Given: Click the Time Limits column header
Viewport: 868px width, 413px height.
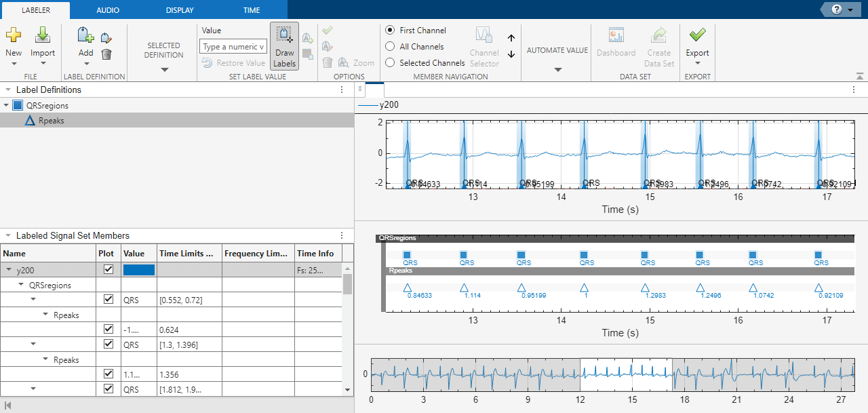Looking at the screenshot, I should [x=189, y=254].
